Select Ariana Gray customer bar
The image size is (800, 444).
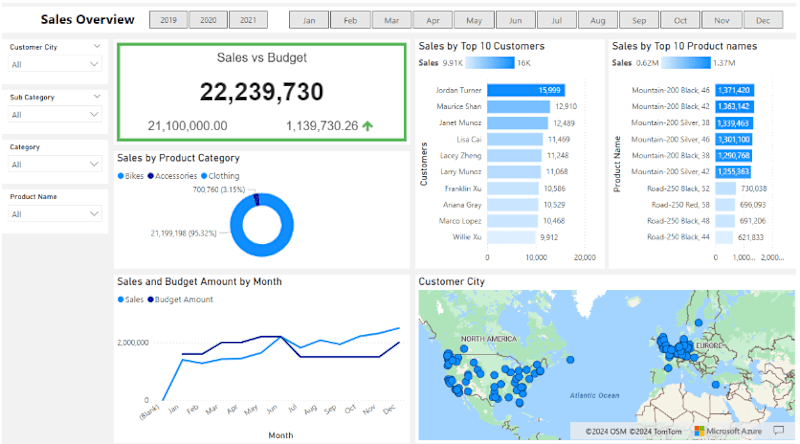tap(513, 205)
